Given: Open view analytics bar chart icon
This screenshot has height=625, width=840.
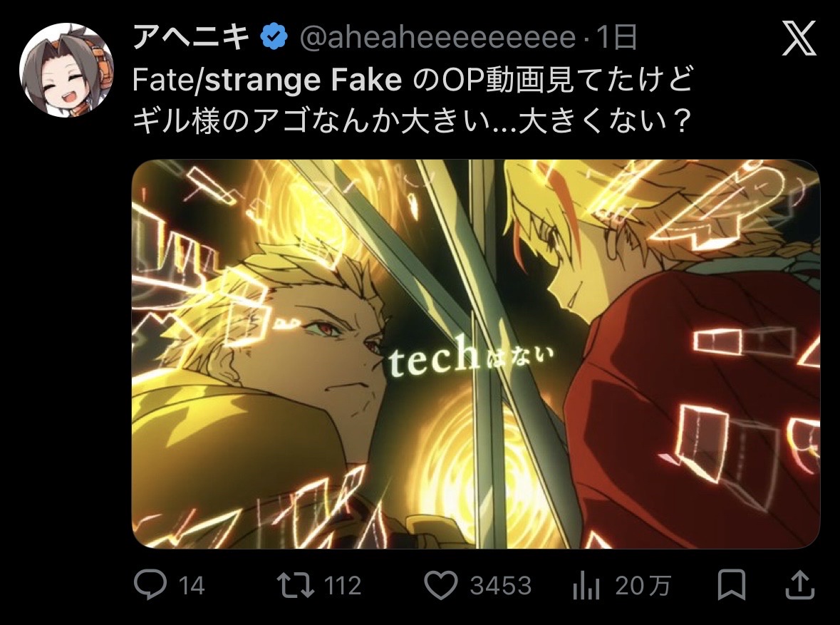Looking at the screenshot, I should tap(586, 585).
